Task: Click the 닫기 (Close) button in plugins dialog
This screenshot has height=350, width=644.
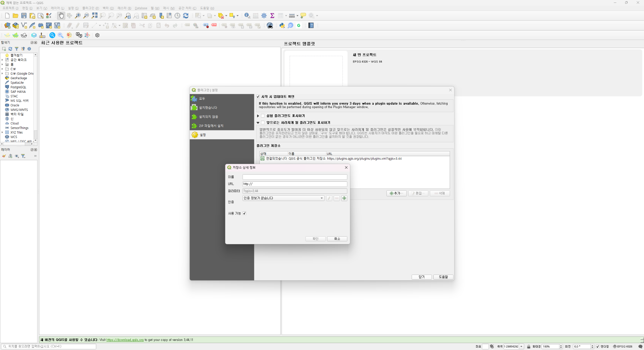Action: pos(422,277)
